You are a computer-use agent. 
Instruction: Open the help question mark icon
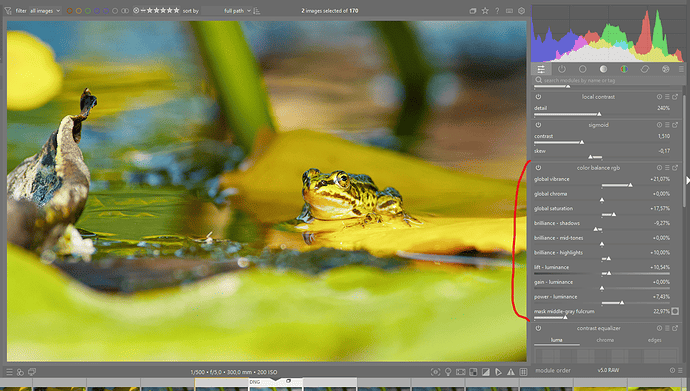[497, 11]
